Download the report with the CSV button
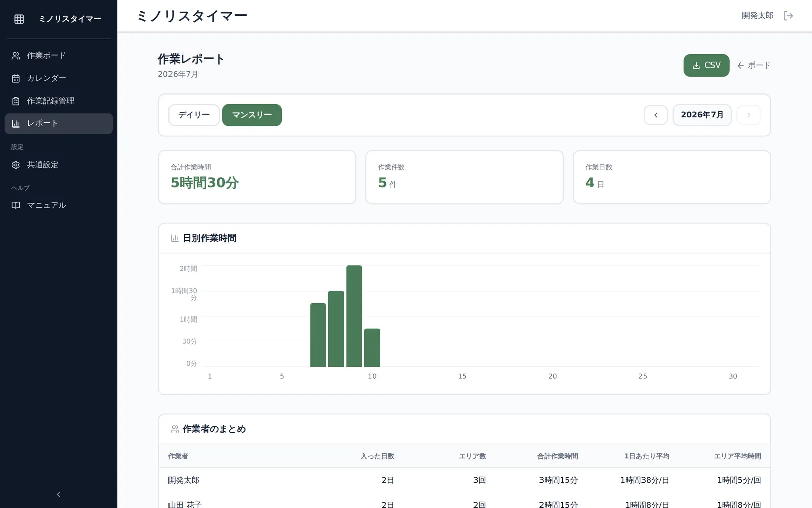The width and height of the screenshot is (812, 508). (x=706, y=66)
